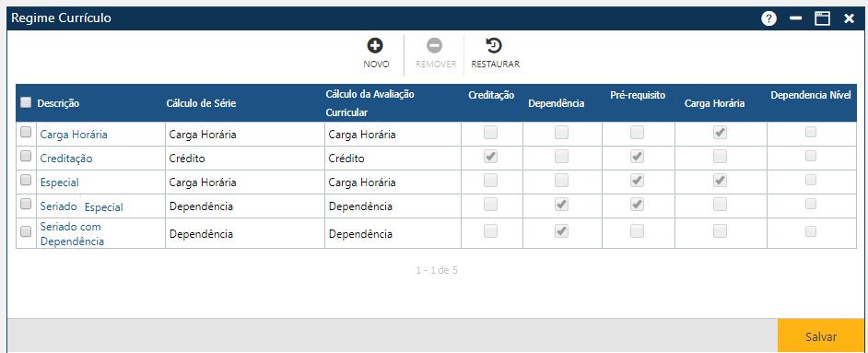Toggle Pré-requisito checkbox in Especial row

coord(637,181)
